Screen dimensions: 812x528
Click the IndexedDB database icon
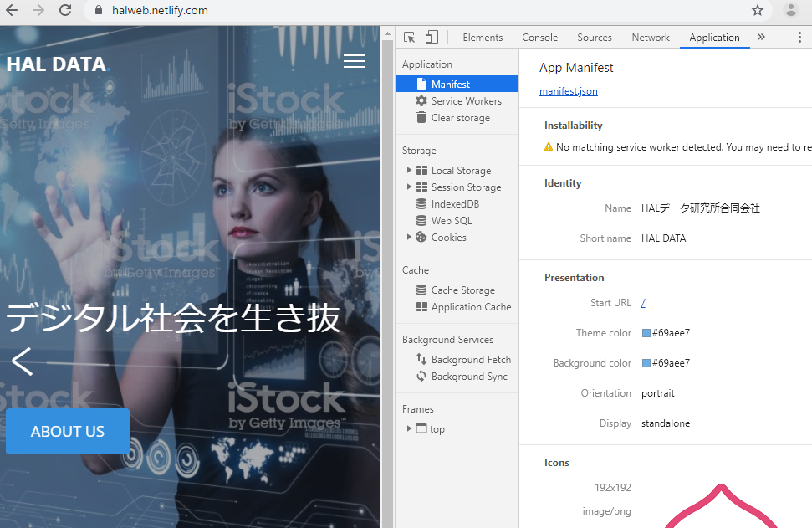421,203
